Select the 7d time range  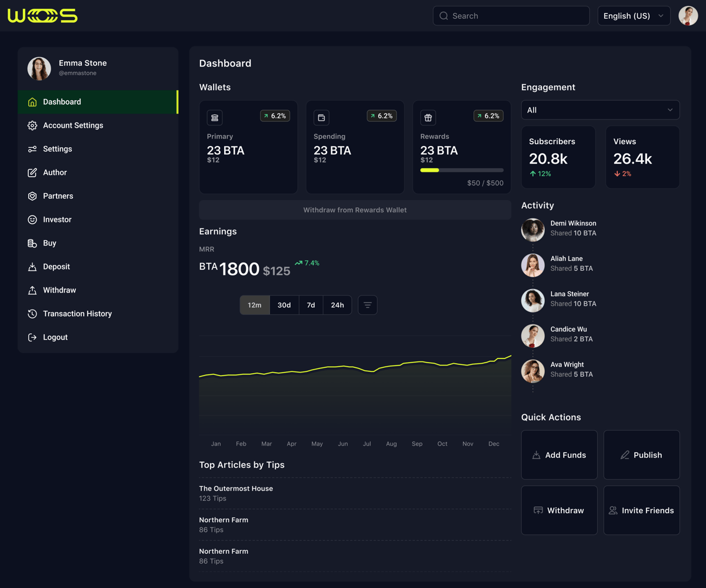click(x=311, y=305)
